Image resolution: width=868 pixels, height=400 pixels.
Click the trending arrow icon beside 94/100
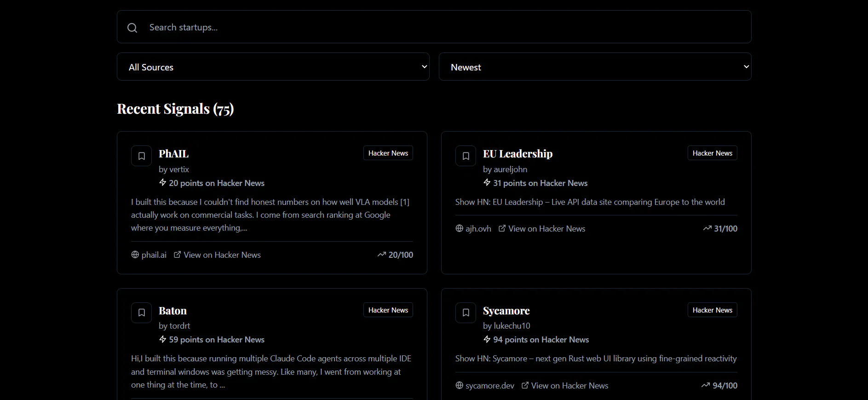coord(706,385)
